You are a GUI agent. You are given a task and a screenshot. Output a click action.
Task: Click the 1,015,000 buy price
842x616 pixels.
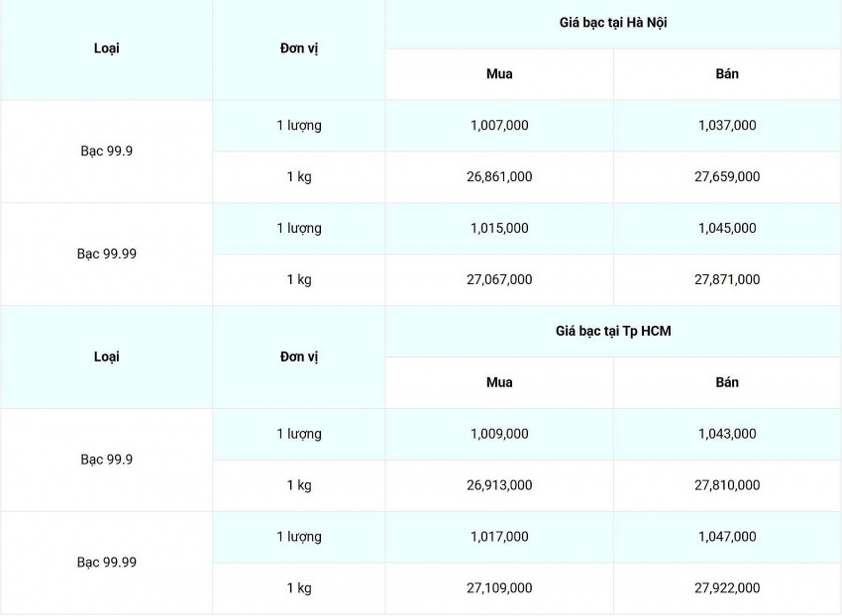(x=499, y=228)
